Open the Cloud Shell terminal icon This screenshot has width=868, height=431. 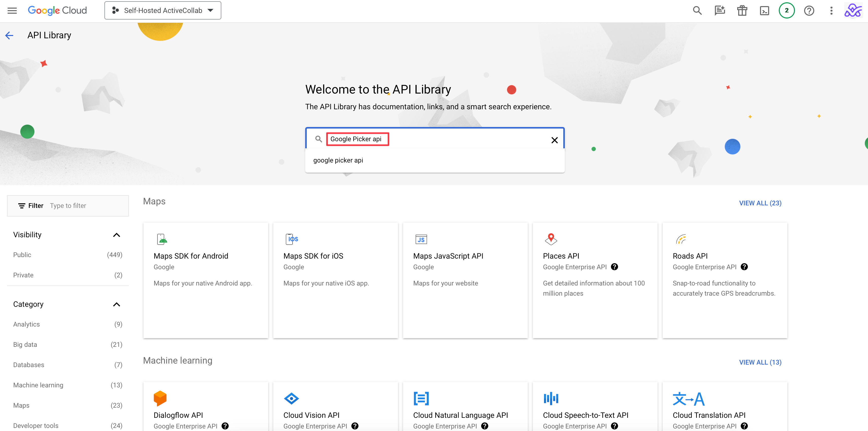coord(764,10)
